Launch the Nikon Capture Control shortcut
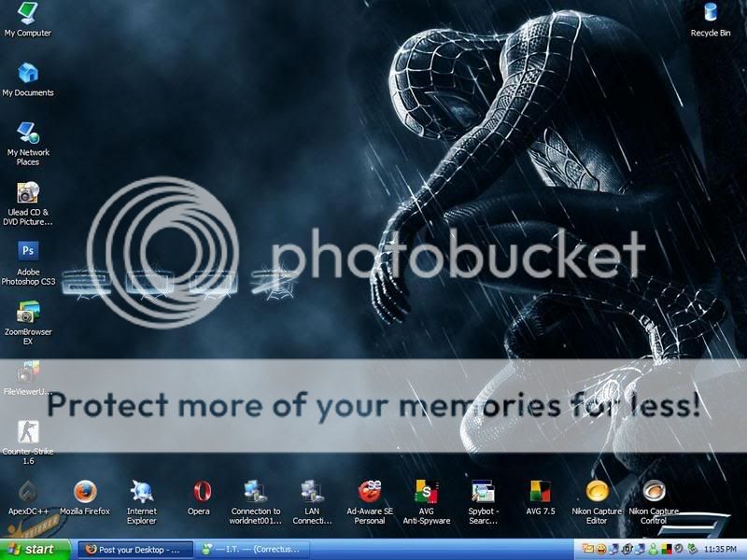Viewport: 747px width, 560px height. pos(653,502)
